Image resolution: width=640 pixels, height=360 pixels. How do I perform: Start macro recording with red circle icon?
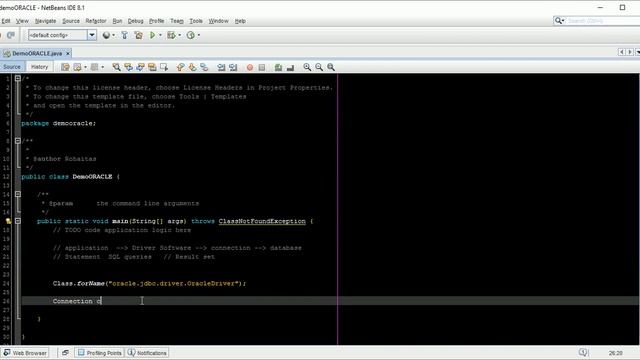click(250, 67)
